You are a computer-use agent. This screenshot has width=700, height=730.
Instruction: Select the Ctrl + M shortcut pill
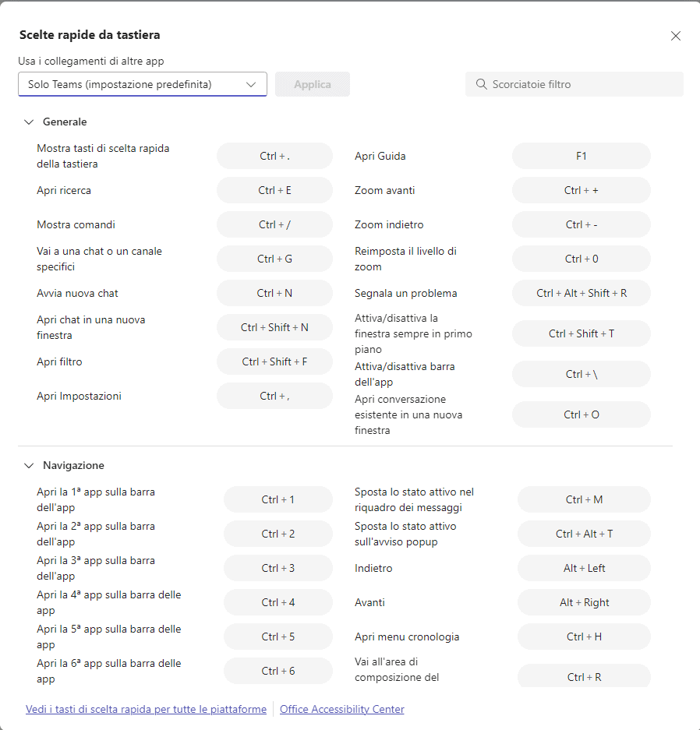(584, 499)
